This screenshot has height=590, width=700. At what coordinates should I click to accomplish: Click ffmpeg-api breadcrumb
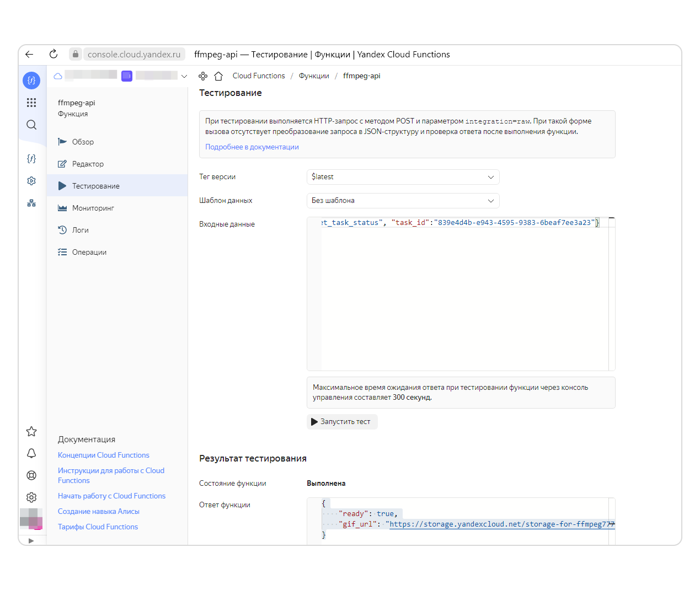tap(362, 76)
